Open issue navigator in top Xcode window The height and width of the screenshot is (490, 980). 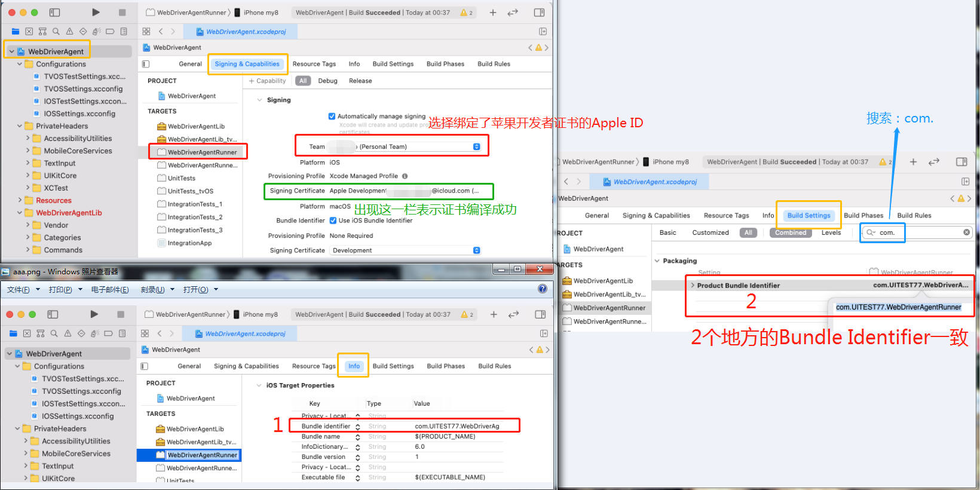pos(69,31)
